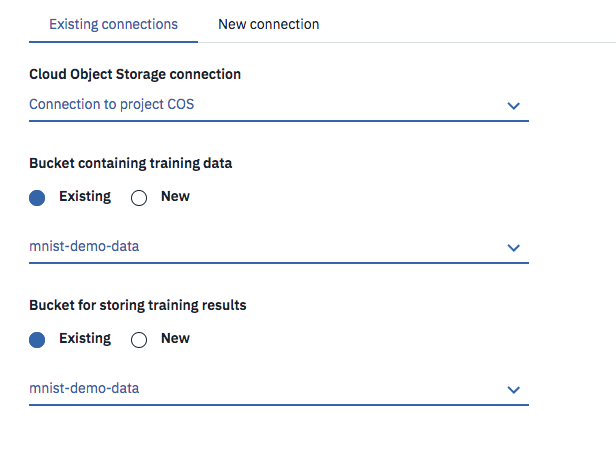Select Existing radio for training data bucket
Image resolution: width=616 pixels, height=460 pixels.
click(38, 198)
